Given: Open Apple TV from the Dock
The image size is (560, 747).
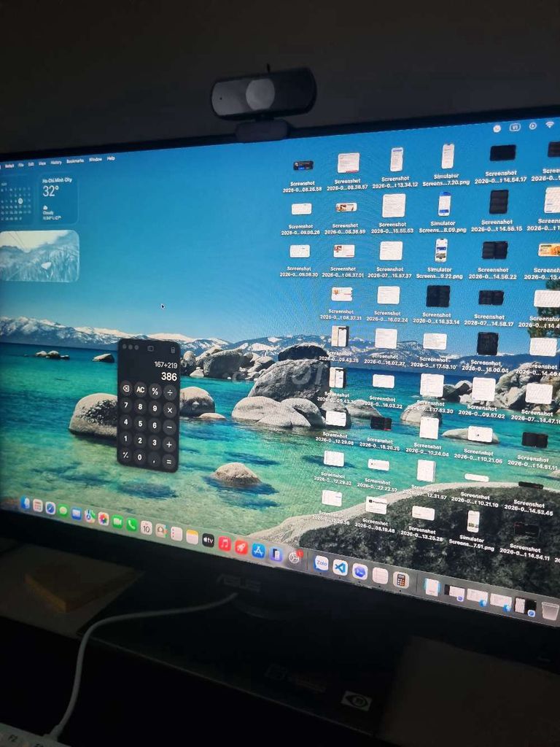Looking at the screenshot, I should pos(208,541).
